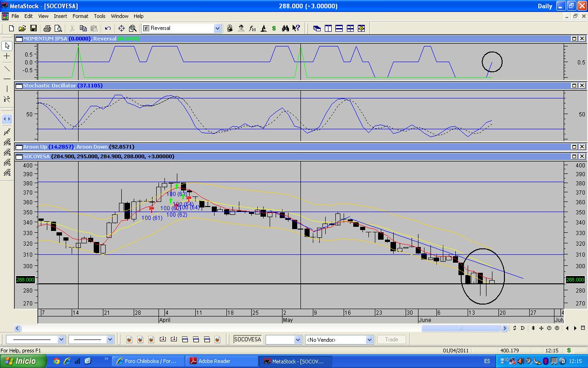Select the trendline drawing tool
Image resolution: width=588 pixels, height=368 pixels.
(7, 69)
